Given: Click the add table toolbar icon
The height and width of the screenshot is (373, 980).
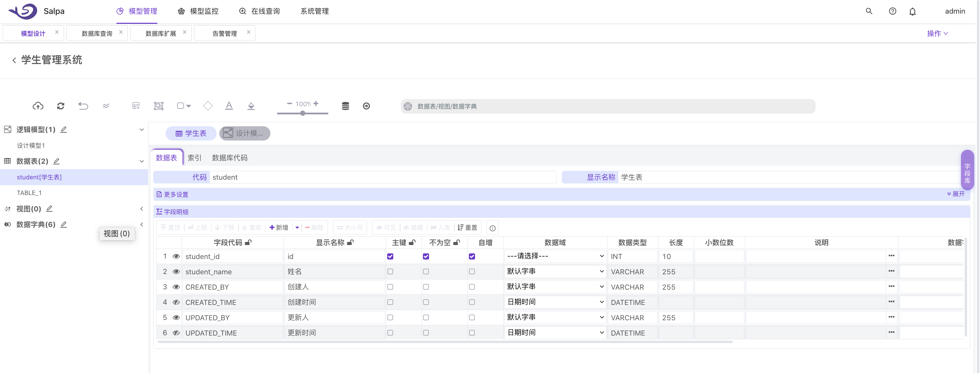Looking at the screenshot, I should click(x=136, y=106).
